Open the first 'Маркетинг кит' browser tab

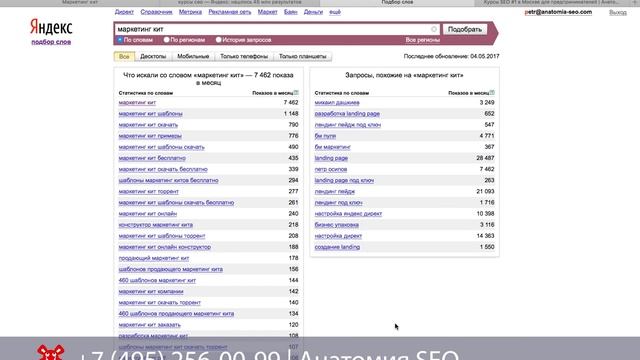pos(80,2)
